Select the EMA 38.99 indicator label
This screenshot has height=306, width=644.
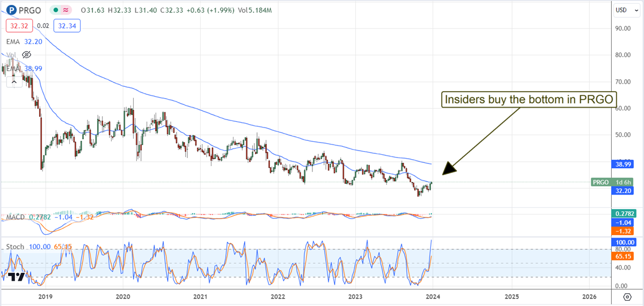[x=24, y=69]
